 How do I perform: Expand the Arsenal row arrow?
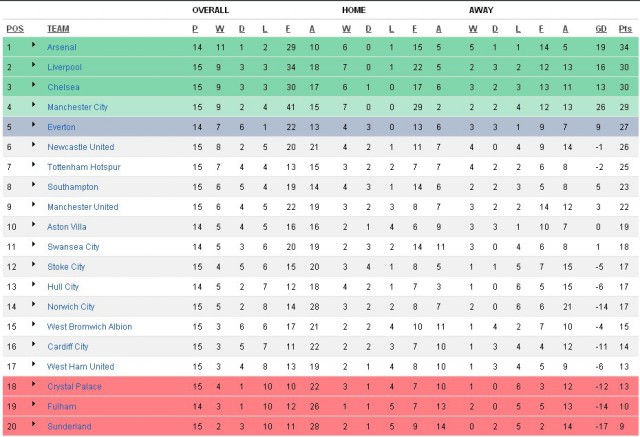[33, 46]
